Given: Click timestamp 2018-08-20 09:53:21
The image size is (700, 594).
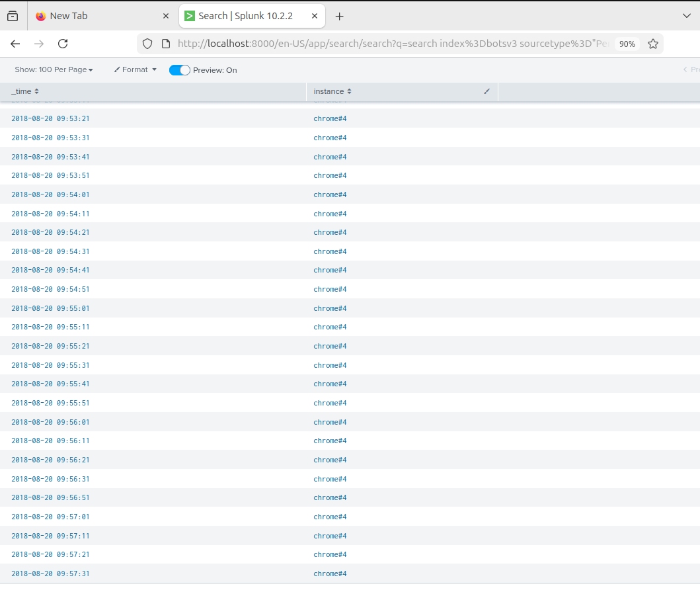Looking at the screenshot, I should [50, 118].
